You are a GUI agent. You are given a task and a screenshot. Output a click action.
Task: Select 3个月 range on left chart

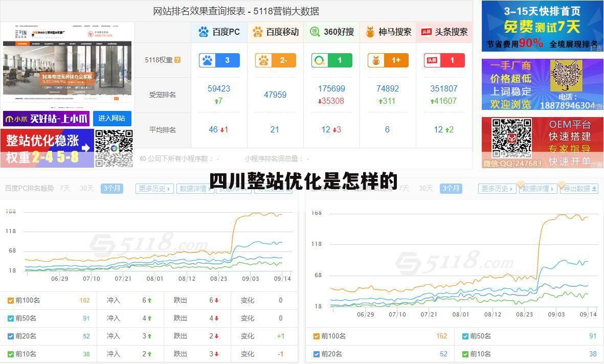pyautogui.click(x=111, y=188)
